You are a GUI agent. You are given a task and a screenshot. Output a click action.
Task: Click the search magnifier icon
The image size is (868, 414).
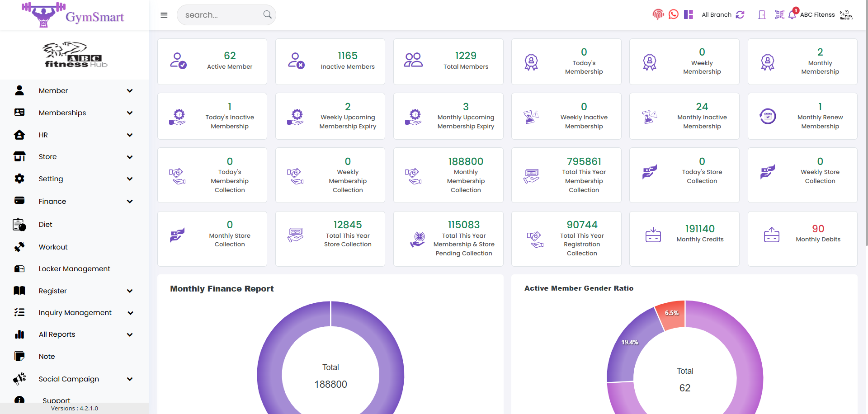click(268, 14)
